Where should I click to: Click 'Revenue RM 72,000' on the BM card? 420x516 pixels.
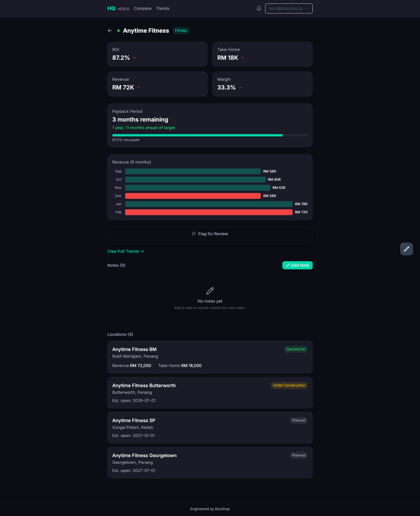132,366
